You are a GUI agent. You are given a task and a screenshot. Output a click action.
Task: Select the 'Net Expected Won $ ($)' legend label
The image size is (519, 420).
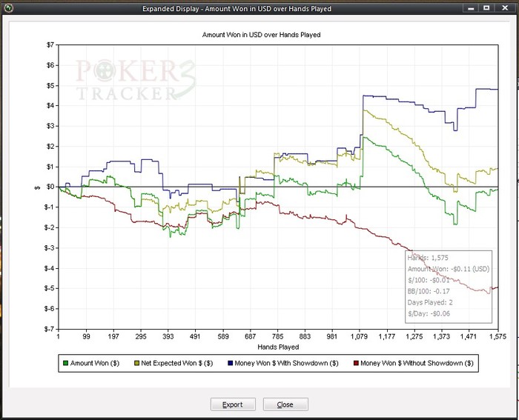pos(176,363)
